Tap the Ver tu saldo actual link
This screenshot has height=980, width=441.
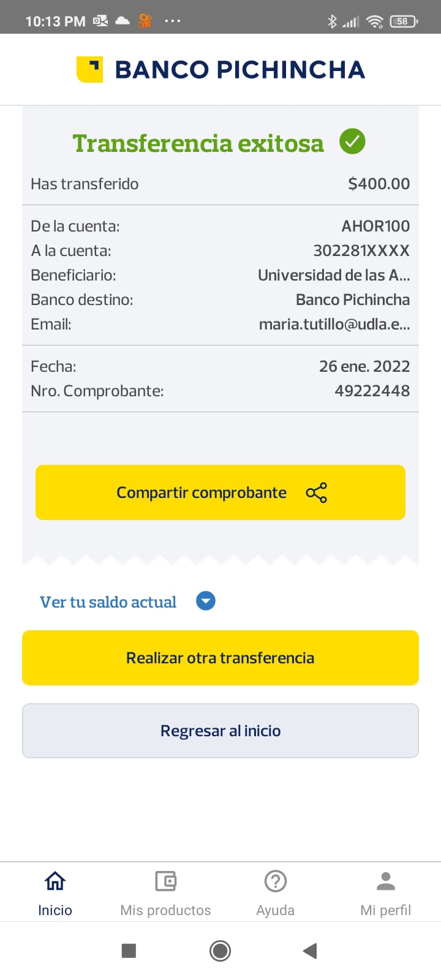[108, 602]
